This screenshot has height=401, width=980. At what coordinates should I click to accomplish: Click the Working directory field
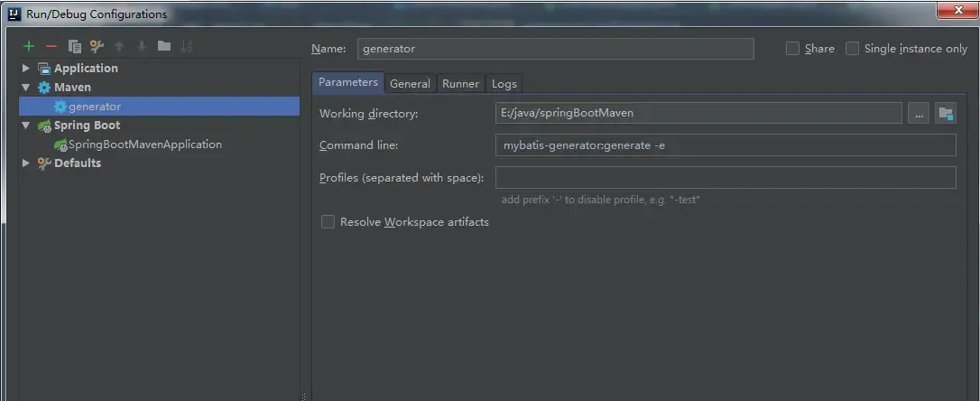point(698,113)
